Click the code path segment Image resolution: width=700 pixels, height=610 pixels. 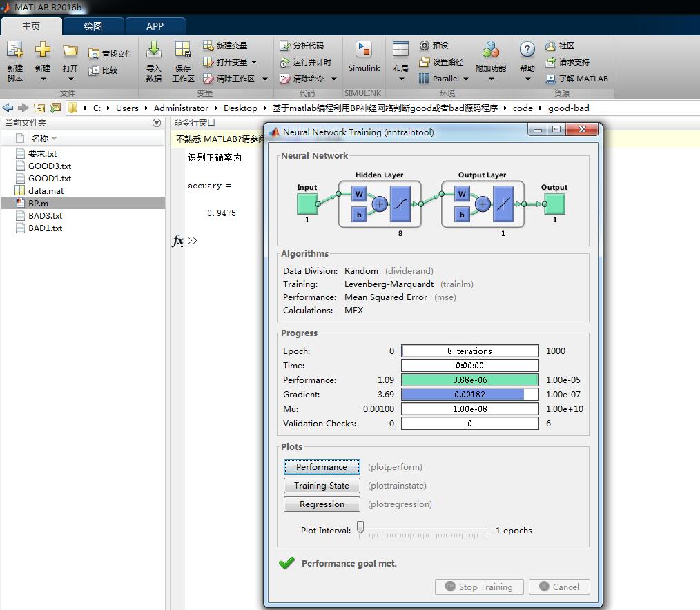[x=523, y=108]
